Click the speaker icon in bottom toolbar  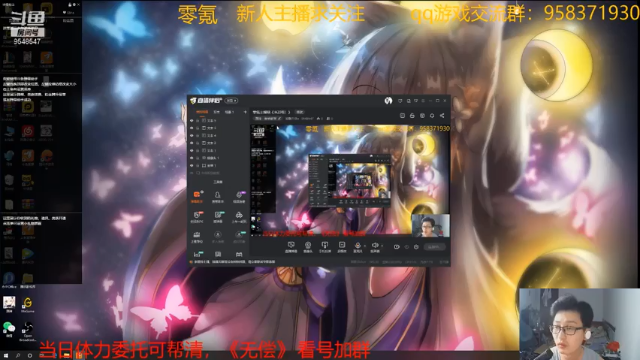pos(375,245)
